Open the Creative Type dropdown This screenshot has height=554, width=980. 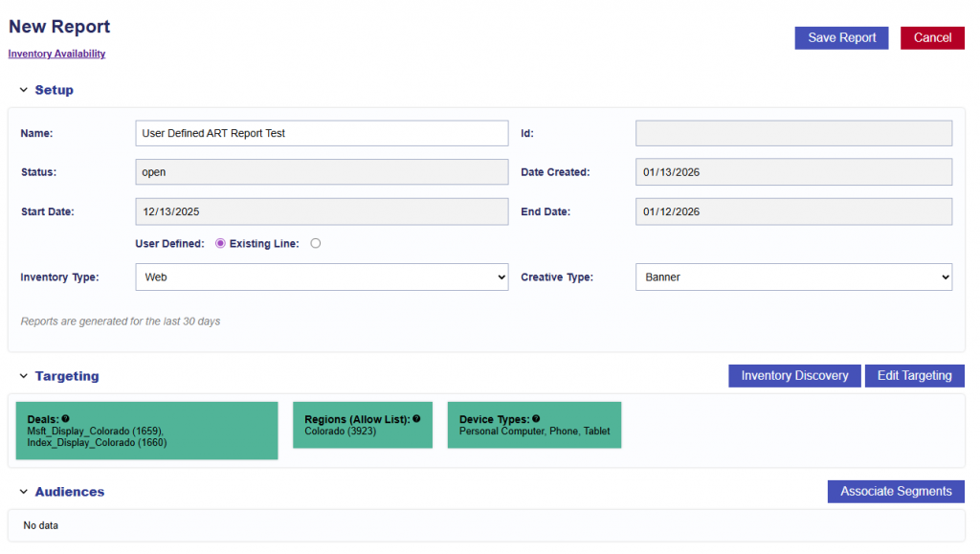793,277
